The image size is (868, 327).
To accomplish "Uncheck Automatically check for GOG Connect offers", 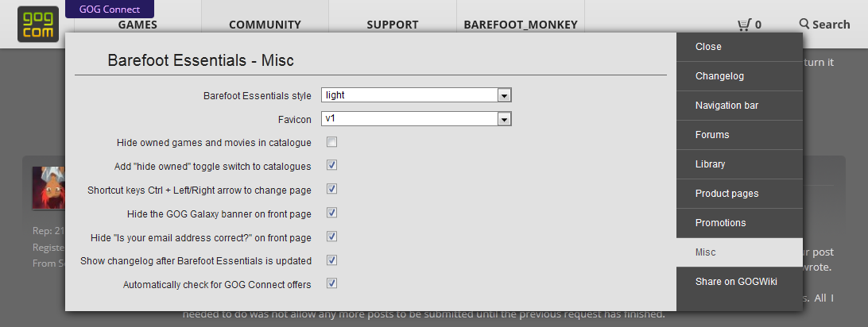I will click(x=332, y=284).
